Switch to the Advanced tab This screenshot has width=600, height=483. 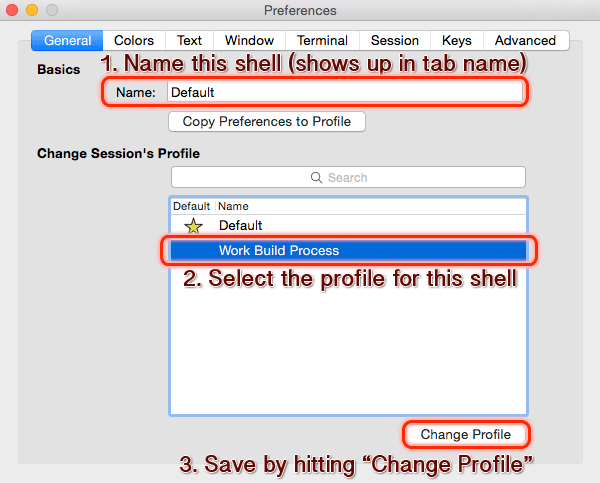click(x=525, y=41)
